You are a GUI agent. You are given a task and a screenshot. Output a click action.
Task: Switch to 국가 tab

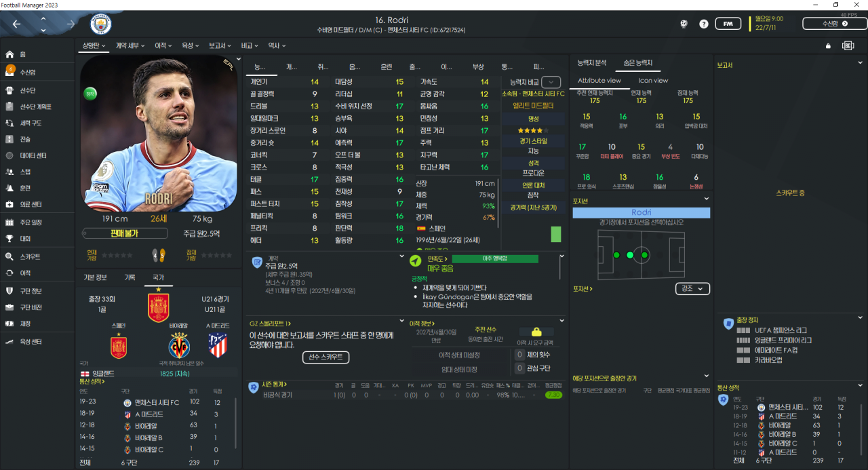(158, 277)
